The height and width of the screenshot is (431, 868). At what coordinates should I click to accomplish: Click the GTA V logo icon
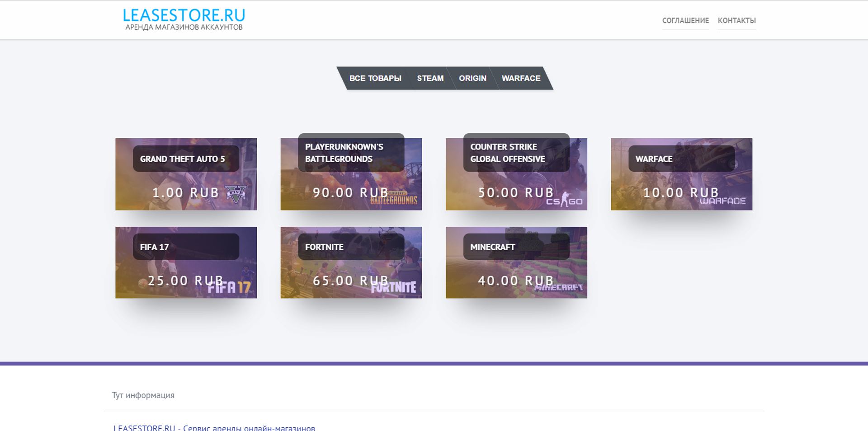[236, 194]
